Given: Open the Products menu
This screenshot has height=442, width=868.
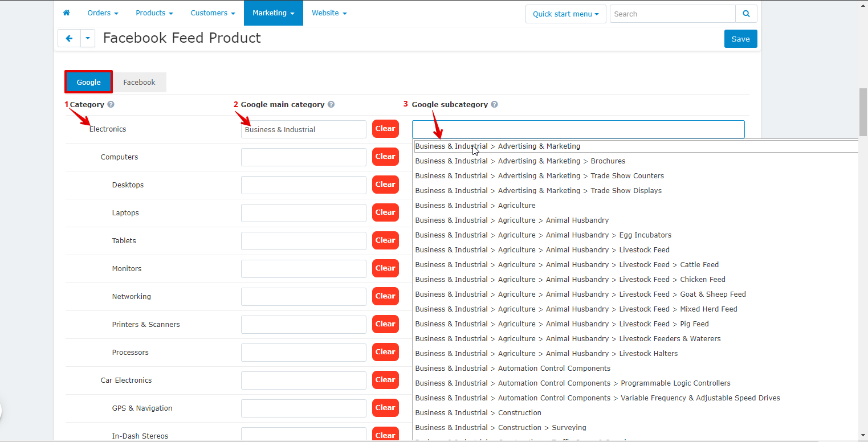Looking at the screenshot, I should point(154,13).
